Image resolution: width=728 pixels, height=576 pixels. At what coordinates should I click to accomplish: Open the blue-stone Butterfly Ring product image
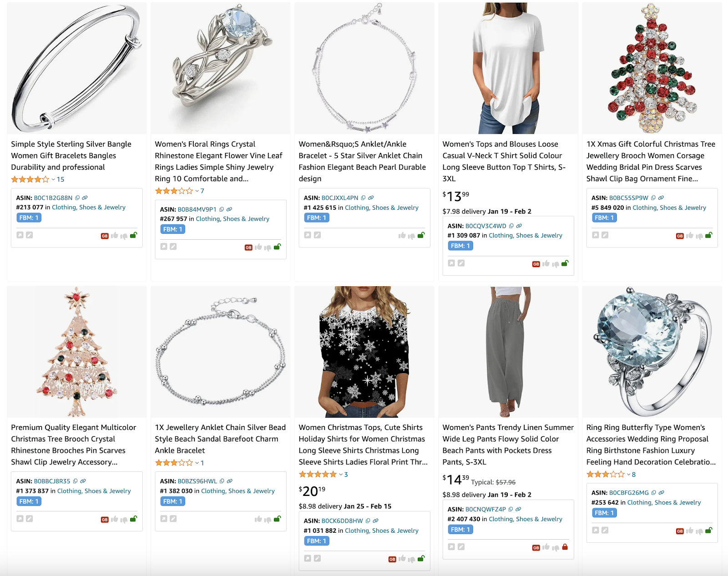click(x=652, y=352)
